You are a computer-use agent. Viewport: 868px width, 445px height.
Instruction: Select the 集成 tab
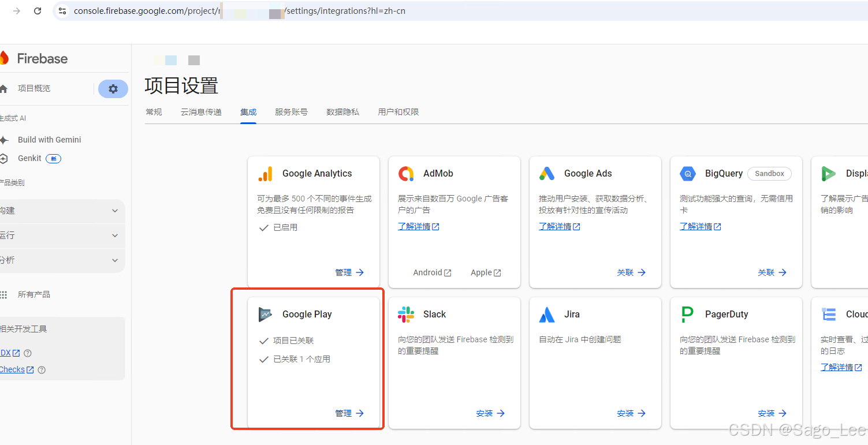tap(248, 112)
